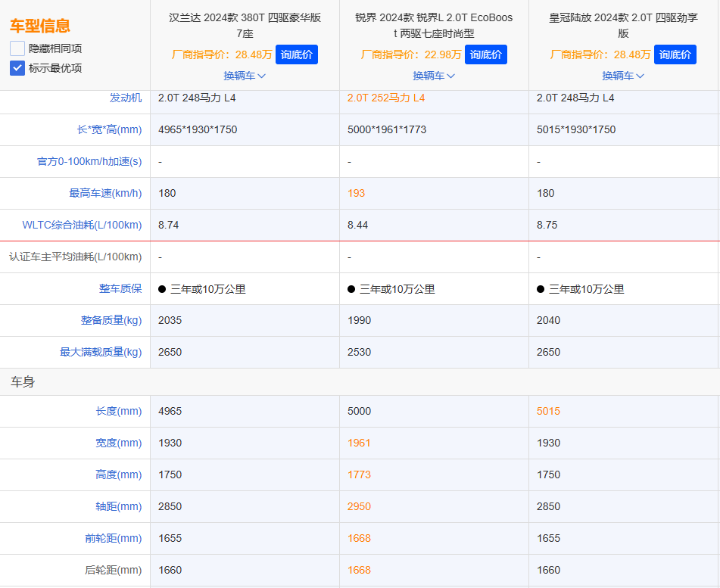The height and width of the screenshot is (588, 720).
Task: Click the 整备质量(kg) parameter label
Action: coord(111,320)
